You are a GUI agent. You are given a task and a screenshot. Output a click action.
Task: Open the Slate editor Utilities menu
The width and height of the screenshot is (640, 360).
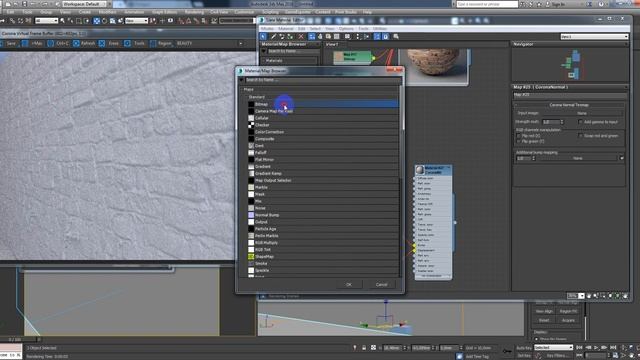click(x=380, y=29)
